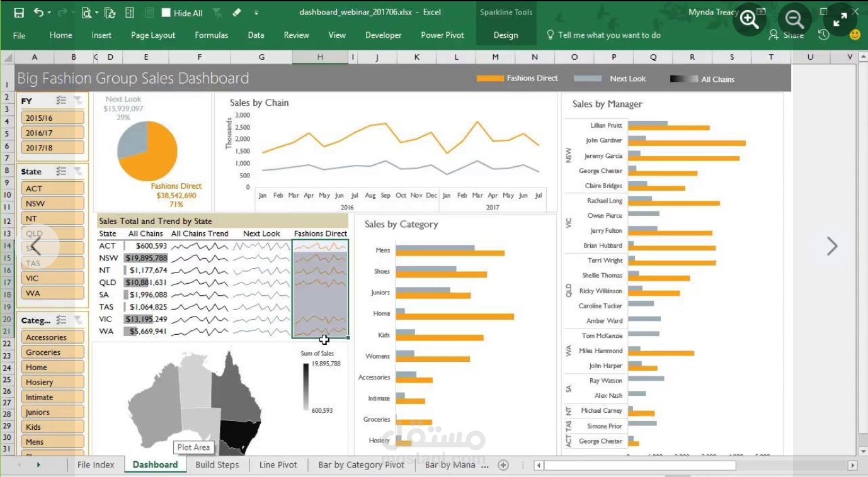Click the form sheet icon in toolbar
Viewport: 868px width, 477px height.
click(130, 13)
